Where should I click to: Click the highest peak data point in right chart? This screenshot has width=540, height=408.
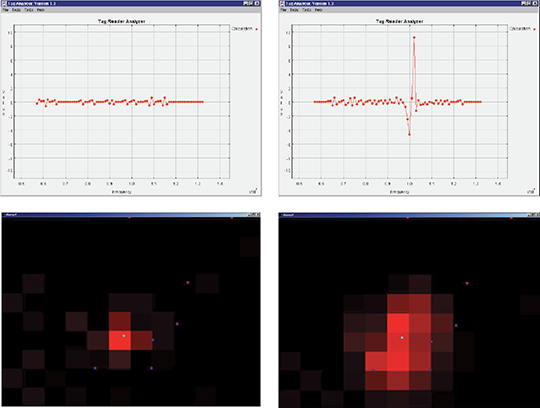414,38
